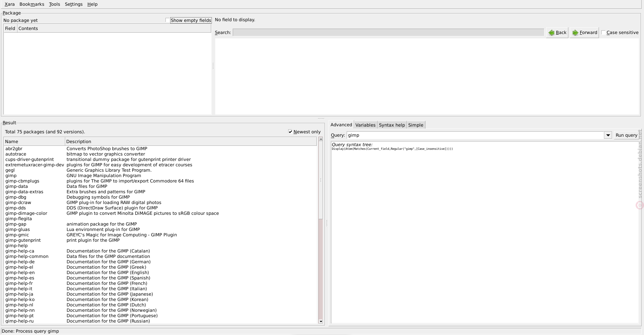644x335 pixels.
Task: Select the gimp-help-en package row
Action: point(160,272)
